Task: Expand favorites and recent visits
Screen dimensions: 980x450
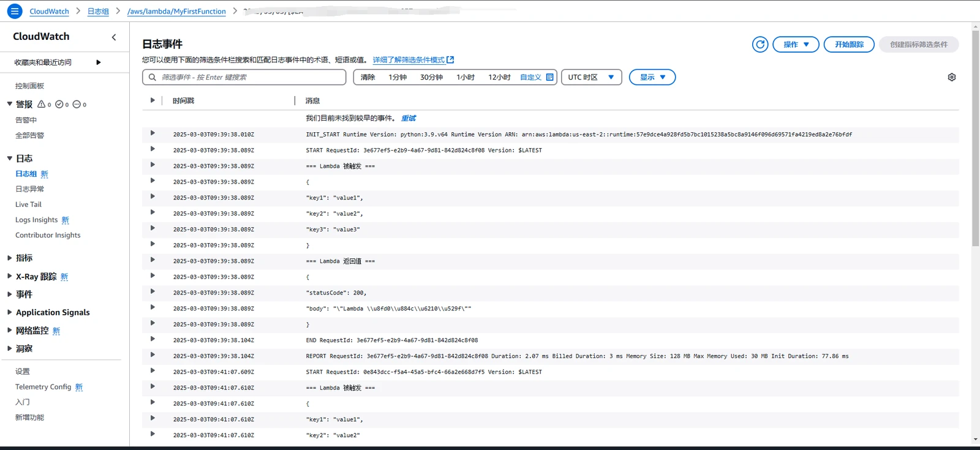Action: 98,62
